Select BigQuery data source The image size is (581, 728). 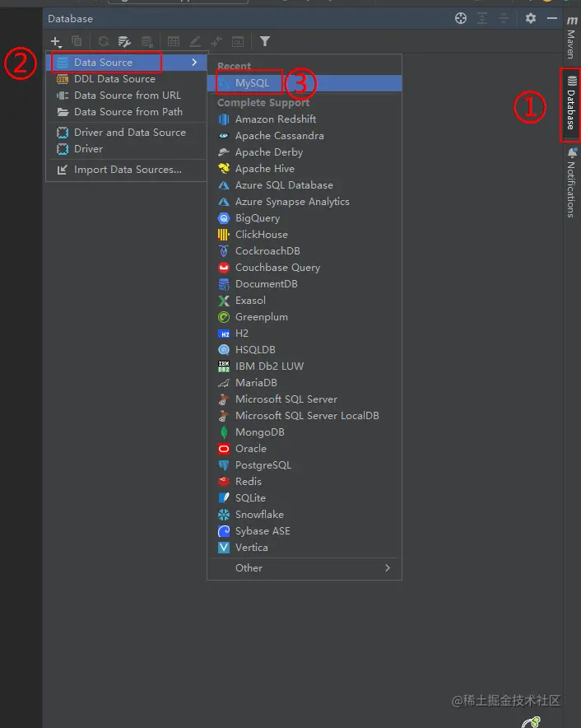(304, 218)
